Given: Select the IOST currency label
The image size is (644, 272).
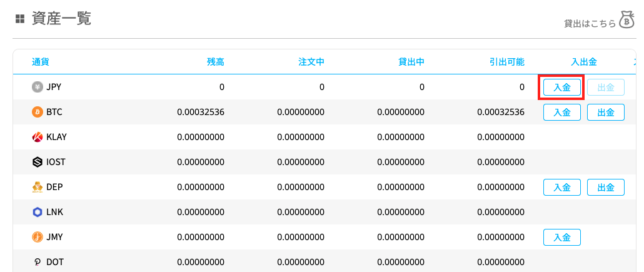Looking at the screenshot, I should point(56,163).
